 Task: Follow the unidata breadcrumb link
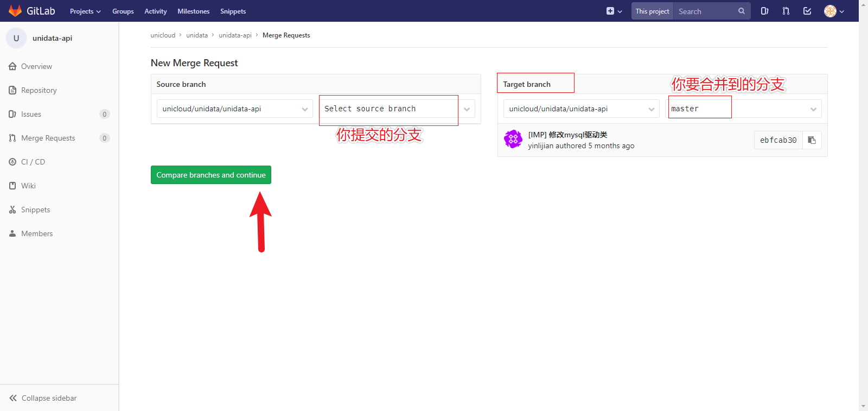[x=197, y=35]
